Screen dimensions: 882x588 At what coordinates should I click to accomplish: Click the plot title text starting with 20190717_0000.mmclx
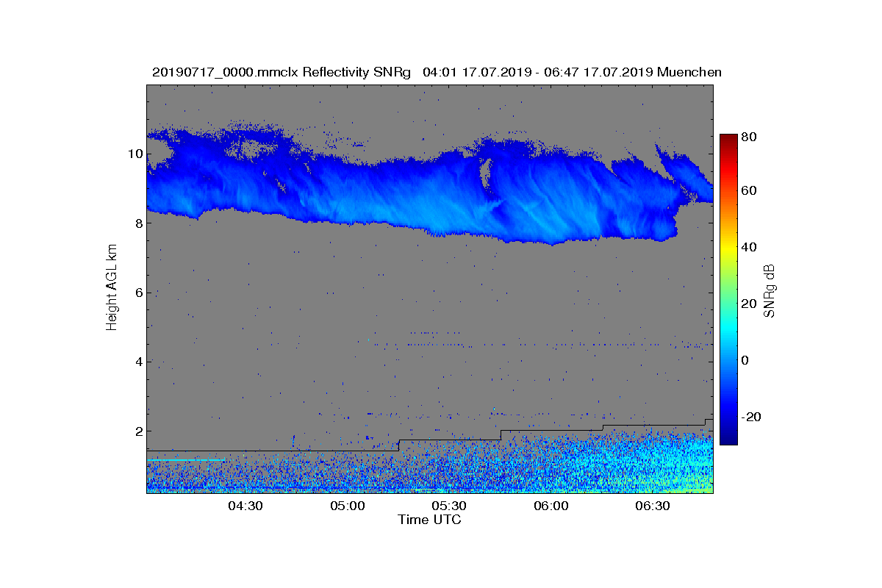click(x=437, y=72)
